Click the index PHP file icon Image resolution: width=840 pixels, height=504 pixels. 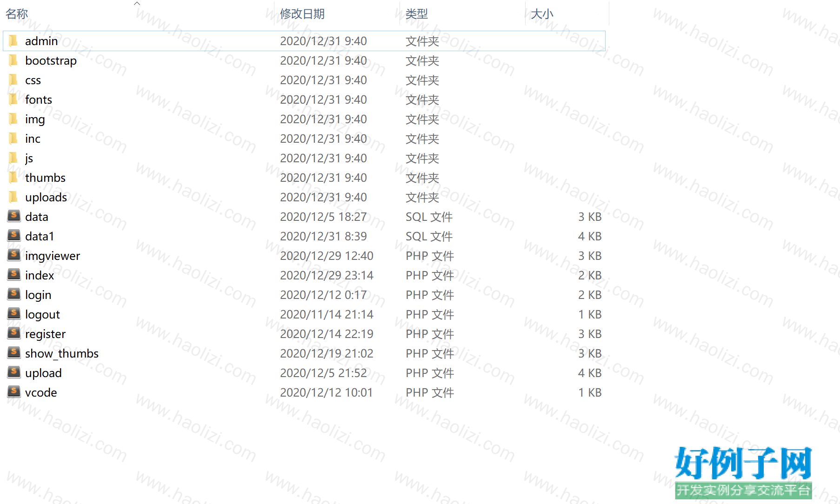pos(14,275)
